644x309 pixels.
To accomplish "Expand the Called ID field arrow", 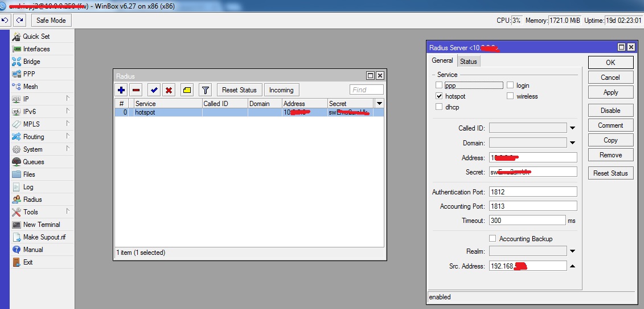I will tap(572, 128).
